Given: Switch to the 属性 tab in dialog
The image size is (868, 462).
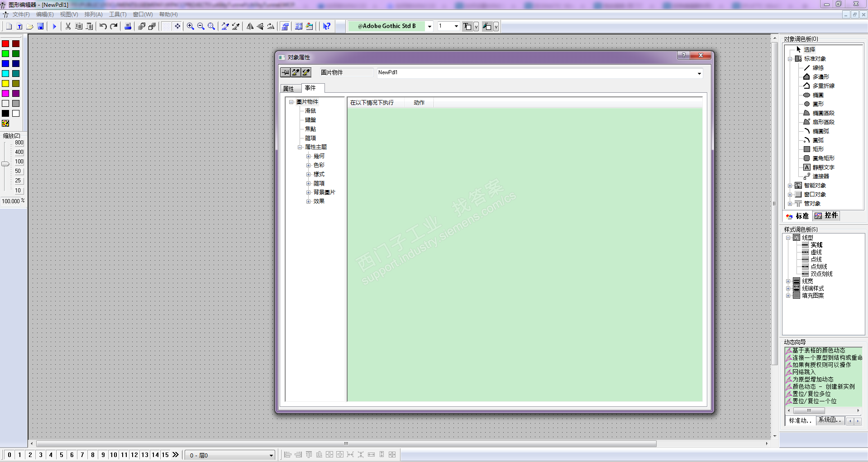Looking at the screenshot, I should click(289, 89).
